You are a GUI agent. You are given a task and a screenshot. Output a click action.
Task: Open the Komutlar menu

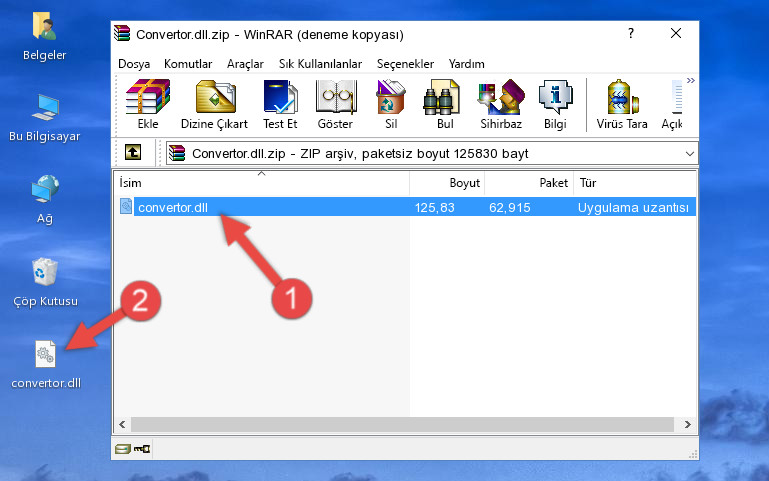pyautogui.click(x=188, y=64)
